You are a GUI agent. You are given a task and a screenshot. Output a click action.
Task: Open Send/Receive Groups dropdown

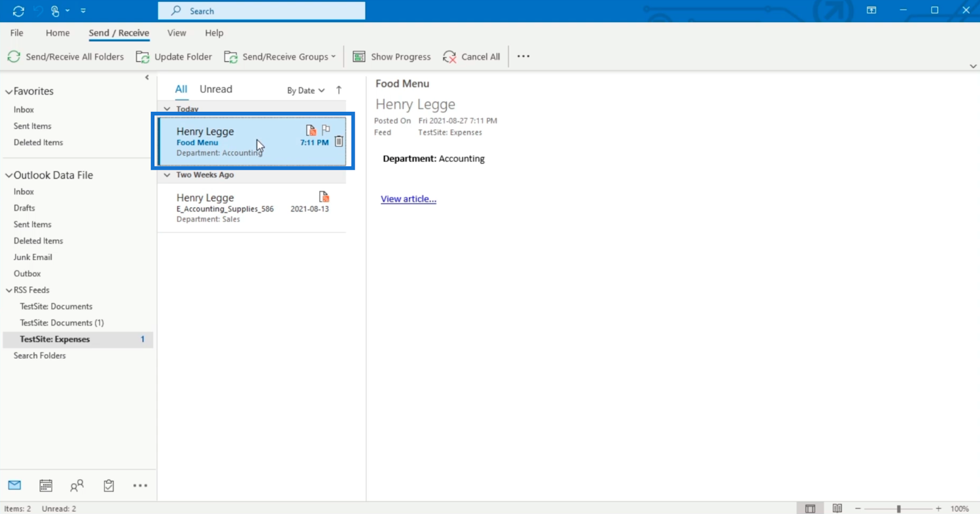click(280, 56)
